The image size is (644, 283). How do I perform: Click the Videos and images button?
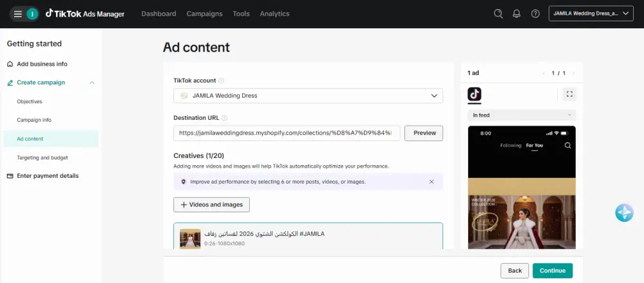click(x=211, y=204)
